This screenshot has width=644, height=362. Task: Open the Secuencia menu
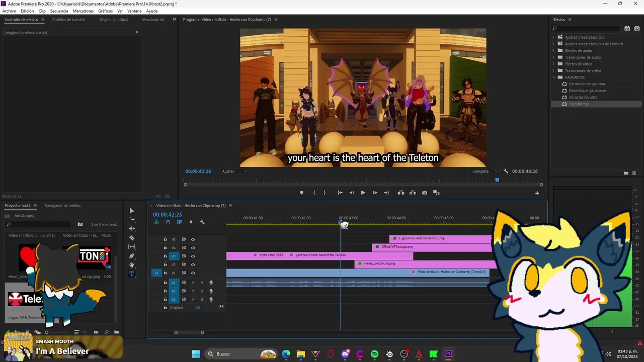[59, 11]
